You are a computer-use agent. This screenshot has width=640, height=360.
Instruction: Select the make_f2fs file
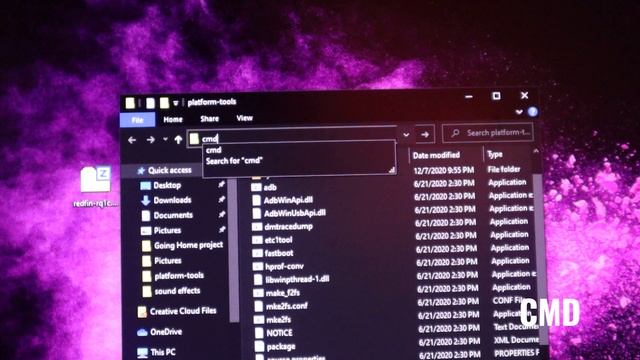tap(282, 293)
